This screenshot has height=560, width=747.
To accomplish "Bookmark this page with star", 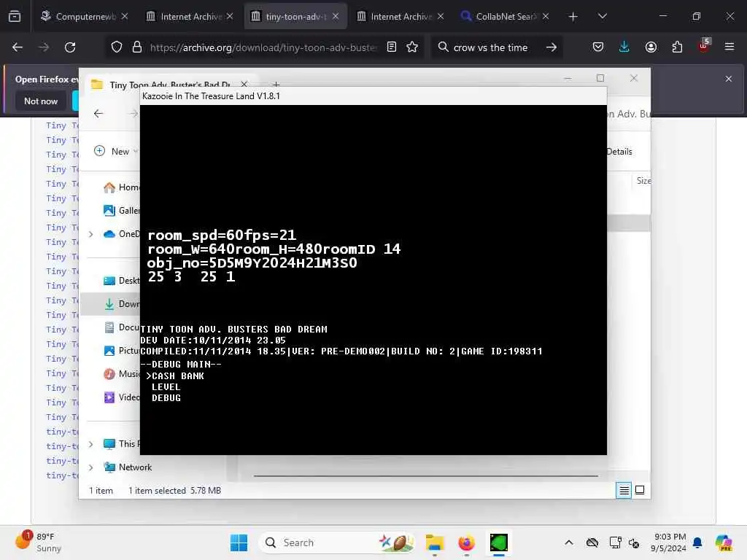I will (x=413, y=47).
